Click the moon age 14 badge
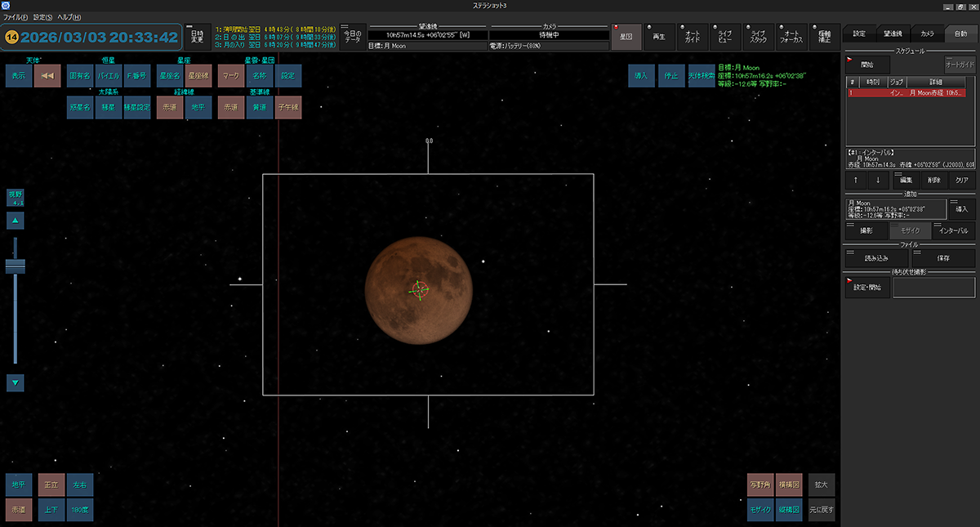Viewport: 980px width, 527px height. pyautogui.click(x=12, y=38)
